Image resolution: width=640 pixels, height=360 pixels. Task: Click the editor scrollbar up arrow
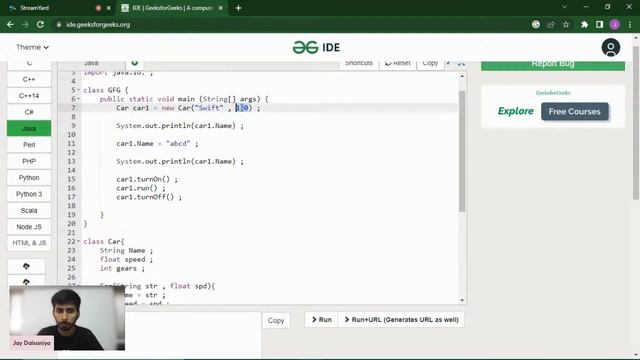click(x=462, y=76)
